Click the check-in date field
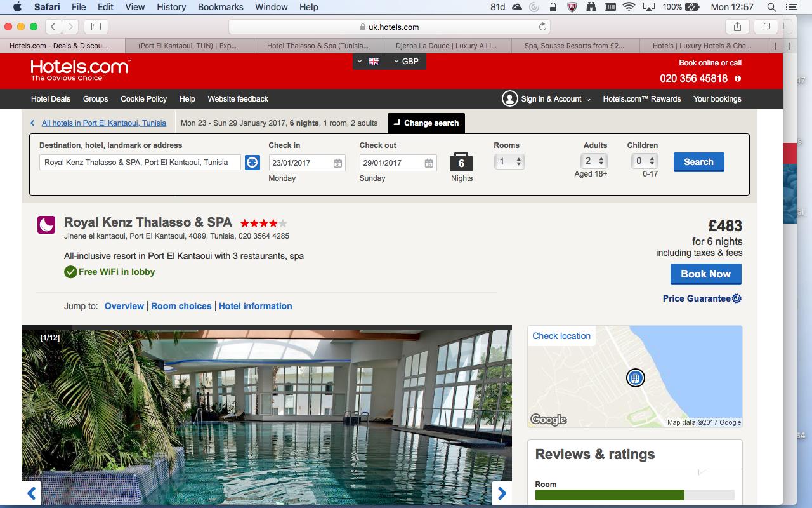The height and width of the screenshot is (508, 812). click(x=306, y=163)
